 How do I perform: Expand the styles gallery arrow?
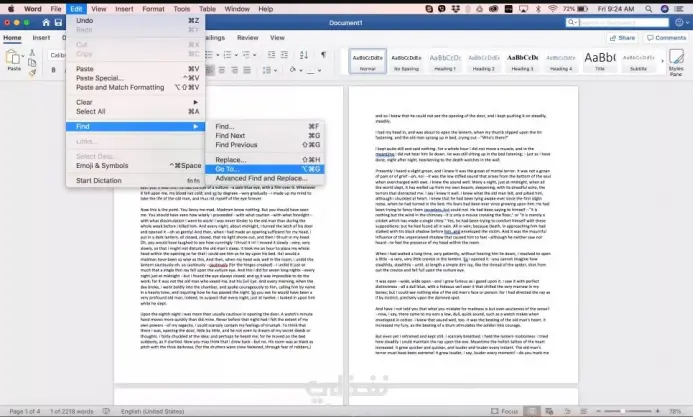point(662,61)
